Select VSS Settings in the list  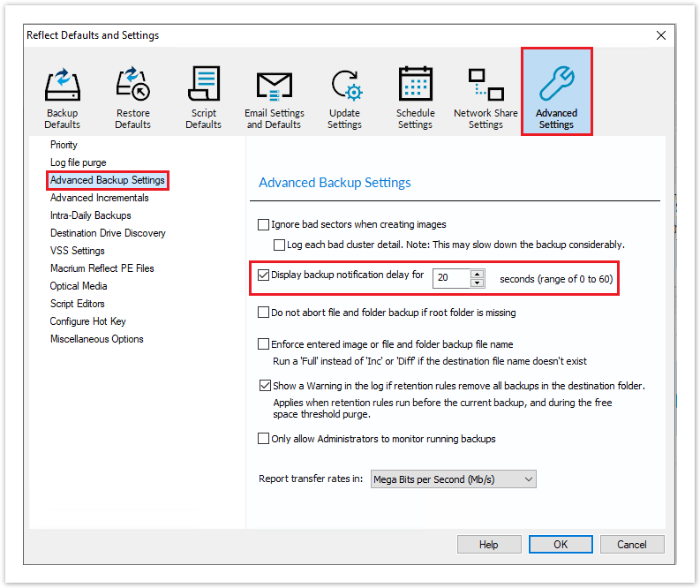(x=77, y=251)
